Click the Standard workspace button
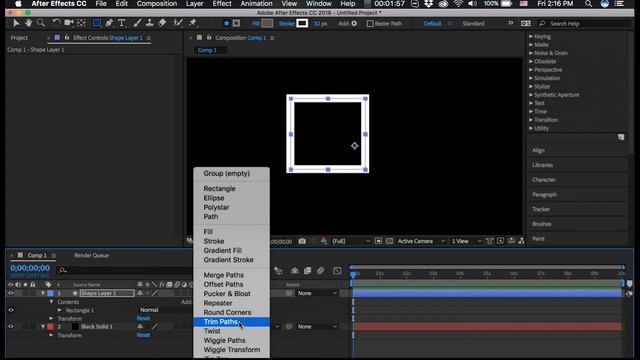The image size is (640, 360). pyautogui.click(x=473, y=24)
